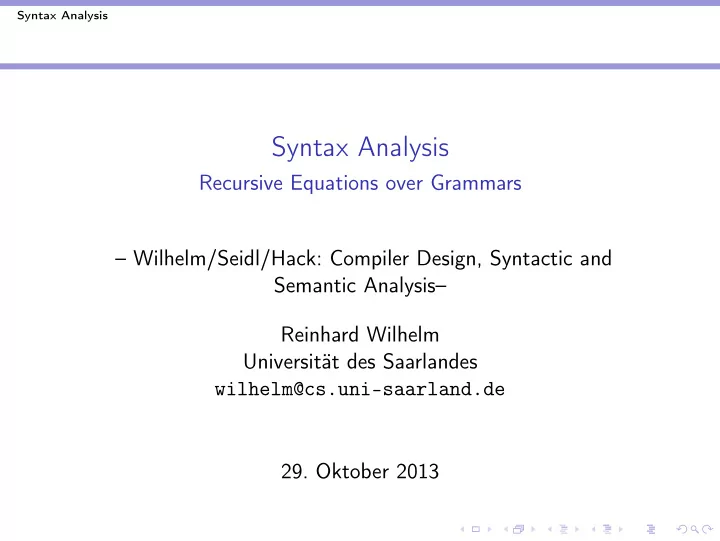Click the large 'Syntax Analysis' slide title

(x=360, y=147)
